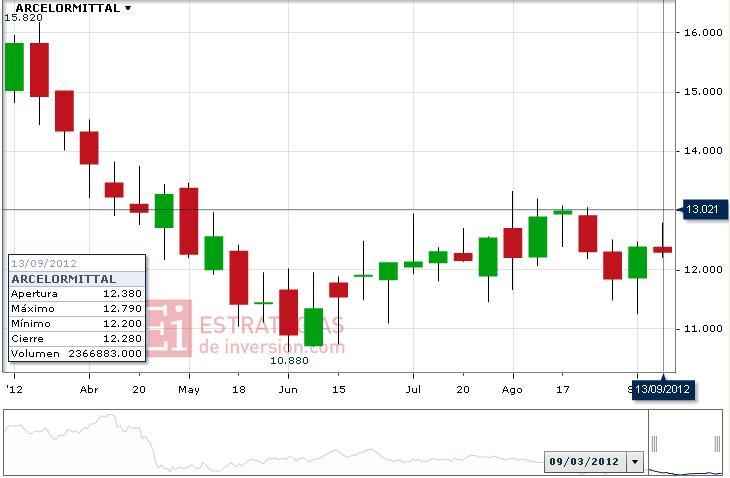Click the 10.880 low price label
This screenshot has width=730, height=478.
pos(289,360)
